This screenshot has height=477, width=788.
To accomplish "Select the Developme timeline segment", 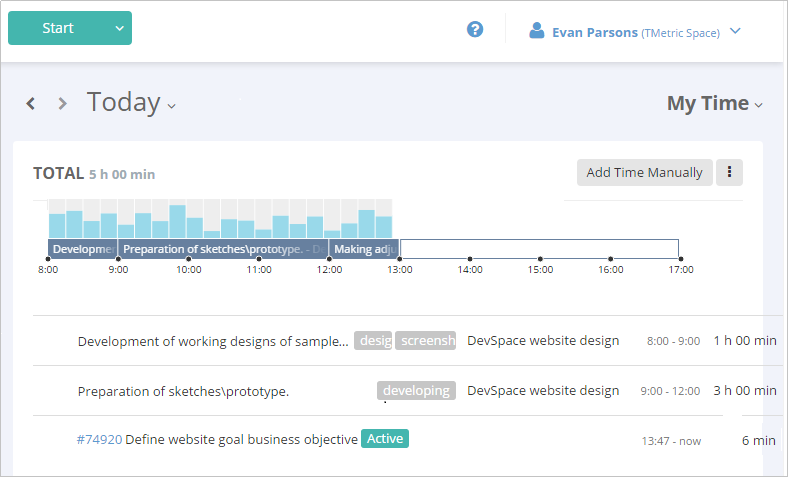I will click(82, 249).
